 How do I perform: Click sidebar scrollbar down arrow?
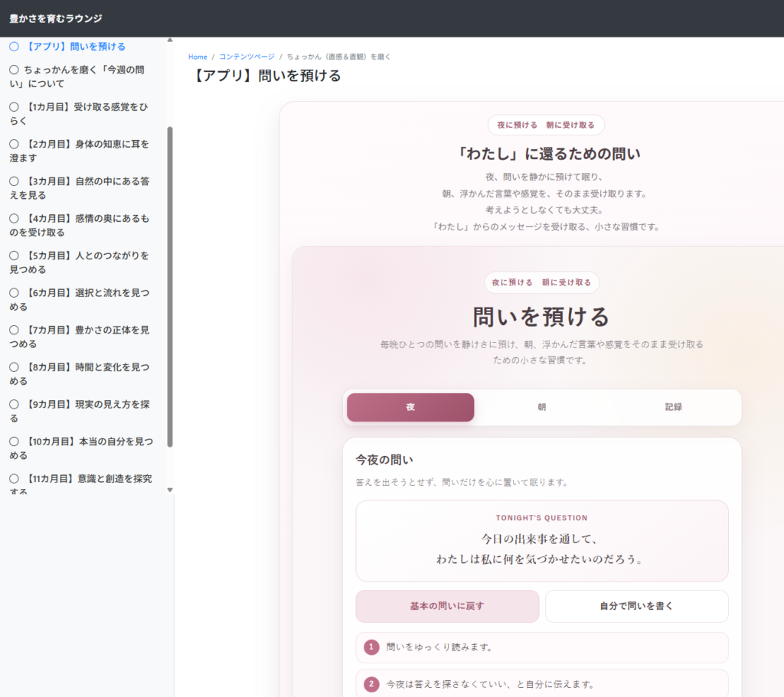(x=170, y=490)
